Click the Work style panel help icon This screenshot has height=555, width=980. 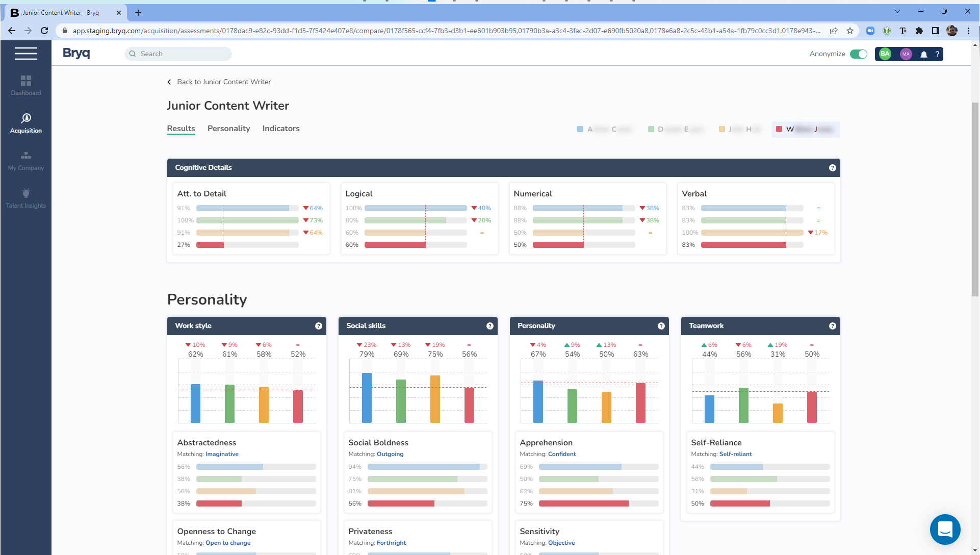[x=319, y=325]
